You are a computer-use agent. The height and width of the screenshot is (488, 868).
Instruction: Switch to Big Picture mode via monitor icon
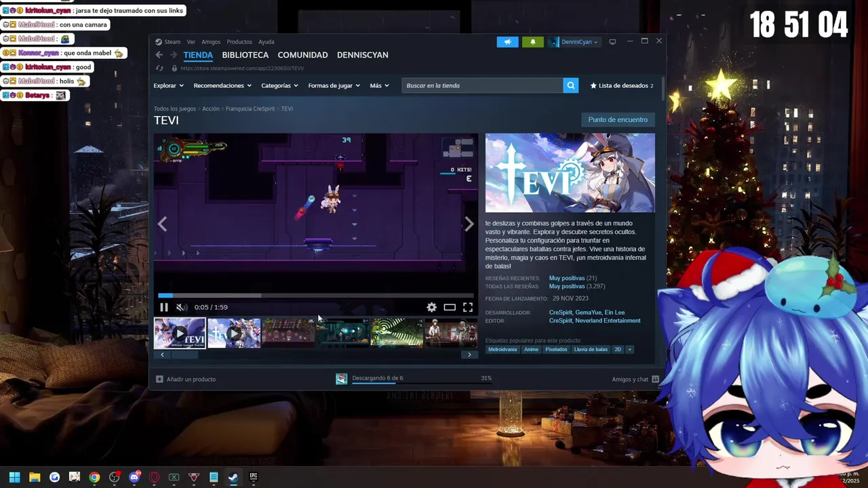pyautogui.click(x=612, y=42)
